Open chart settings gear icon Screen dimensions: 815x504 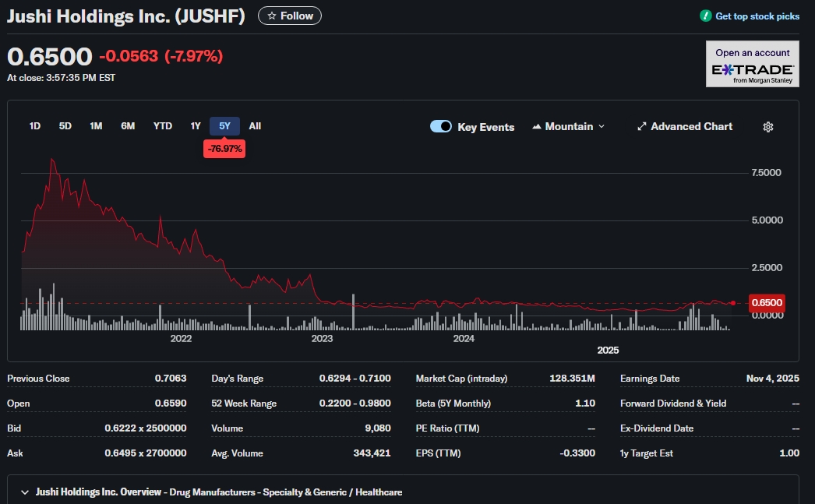click(x=767, y=127)
